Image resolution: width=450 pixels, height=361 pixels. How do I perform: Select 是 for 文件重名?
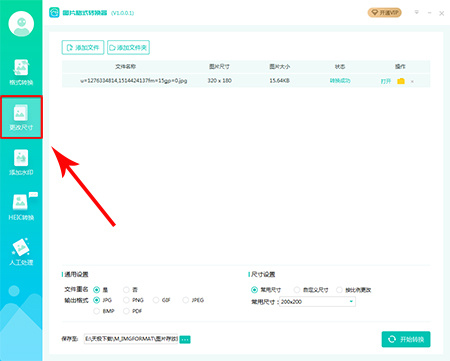(96, 289)
